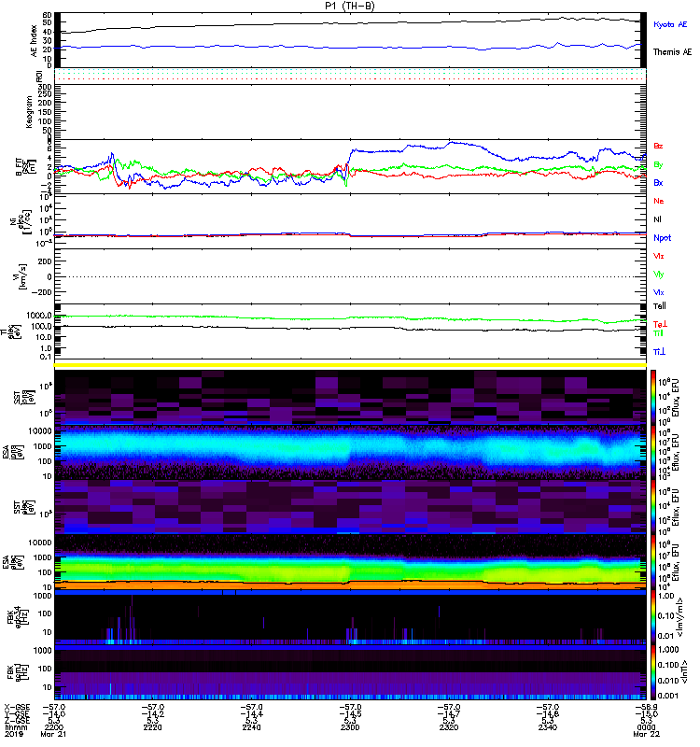Screen dimensions: 700x747
Task: Select the green By legend label
Action: point(658,165)
